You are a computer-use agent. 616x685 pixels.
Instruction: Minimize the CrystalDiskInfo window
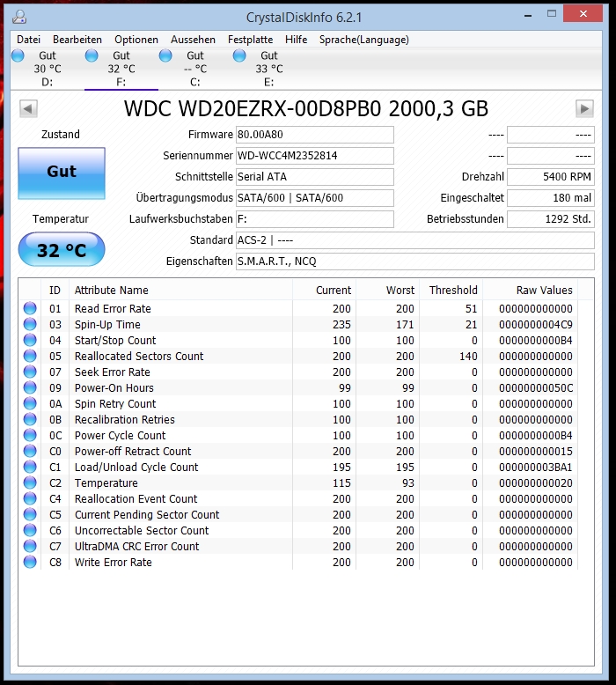tap(528, 15)
